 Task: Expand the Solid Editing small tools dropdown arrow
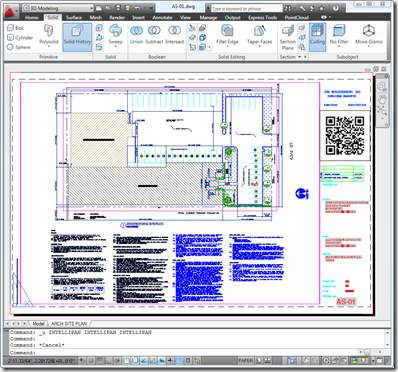tap(209, 47)
